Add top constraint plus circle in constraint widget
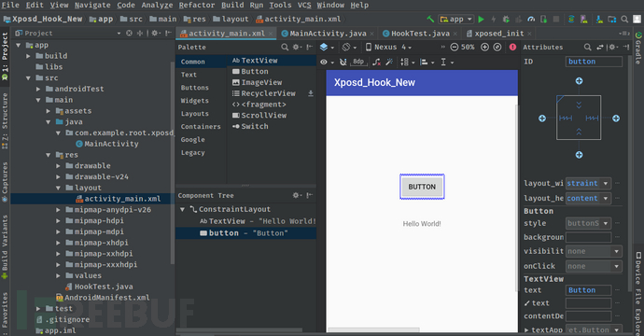The image size is (644, 336). (x=579, y=81)
